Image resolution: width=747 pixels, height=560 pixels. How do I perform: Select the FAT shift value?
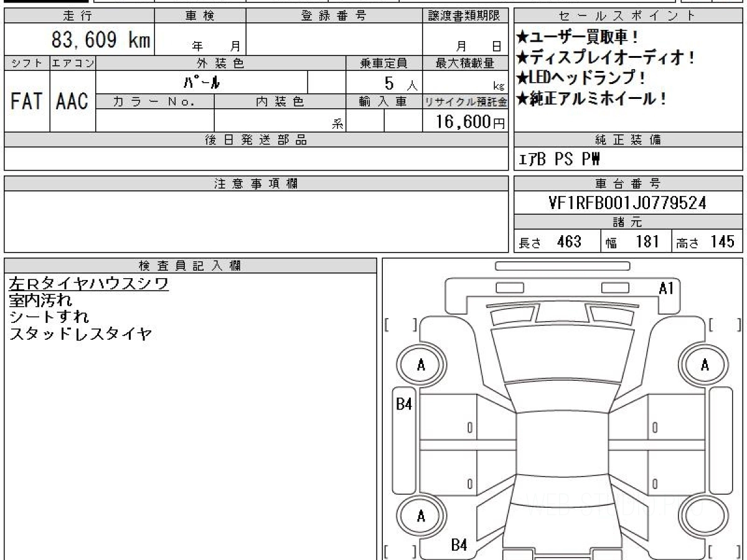(27, 101)
